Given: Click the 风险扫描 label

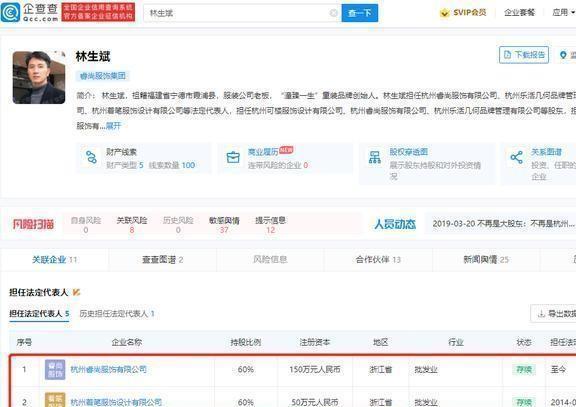Looking at the screenshot, I should pos(33,224).
